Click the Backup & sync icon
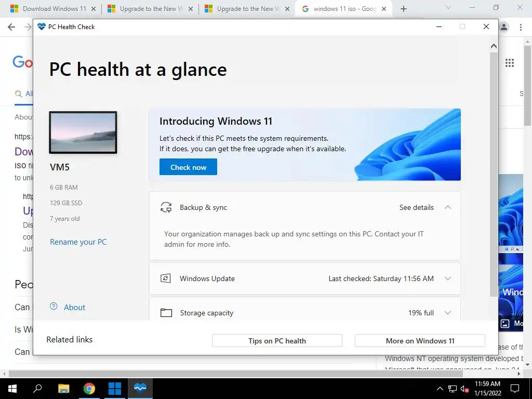532x399 pixels. (x=166, y=207)
